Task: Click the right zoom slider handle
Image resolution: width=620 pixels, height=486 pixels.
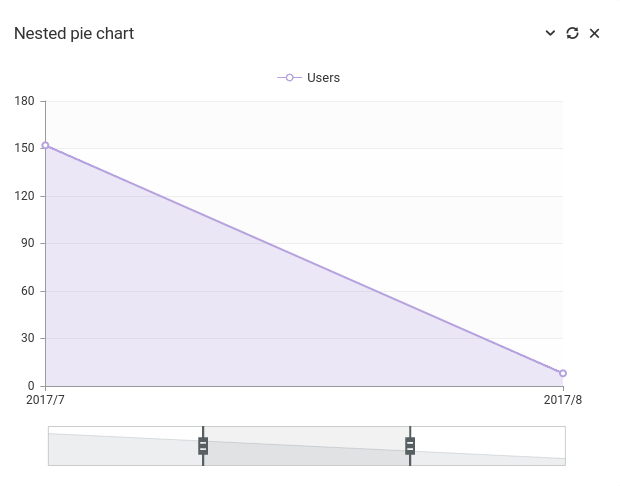Action: [x=410, y=446]
